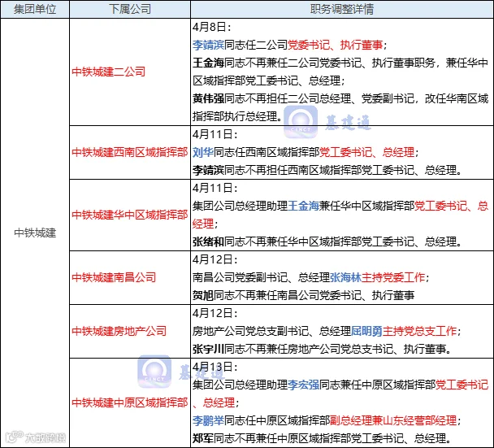494x448 pixels.
Task: Click the 中铁城建房地产公司 cell
Action: (130, 331)
